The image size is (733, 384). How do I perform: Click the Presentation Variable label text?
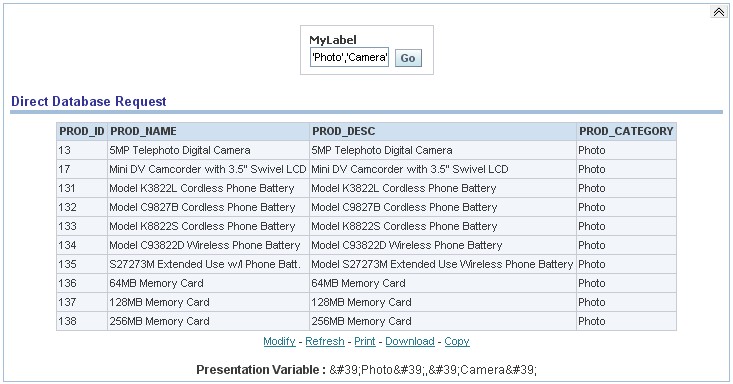click(261, 370)
